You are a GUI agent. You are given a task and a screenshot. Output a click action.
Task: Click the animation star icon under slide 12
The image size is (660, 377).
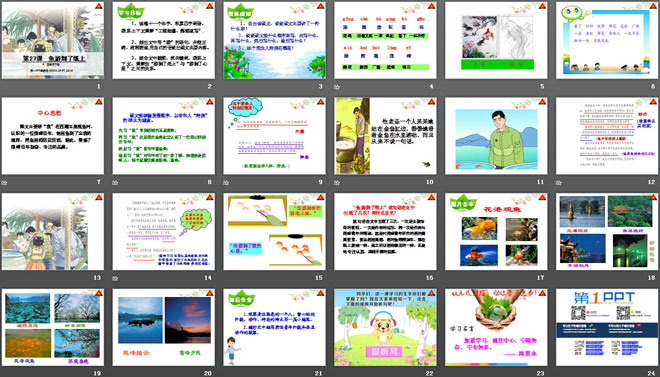(x=559, y=183)
